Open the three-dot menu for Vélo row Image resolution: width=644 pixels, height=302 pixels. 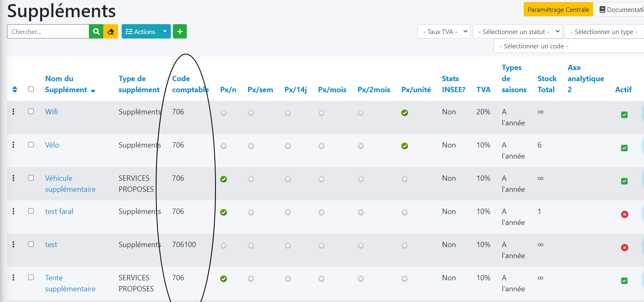tap(14, 145)
